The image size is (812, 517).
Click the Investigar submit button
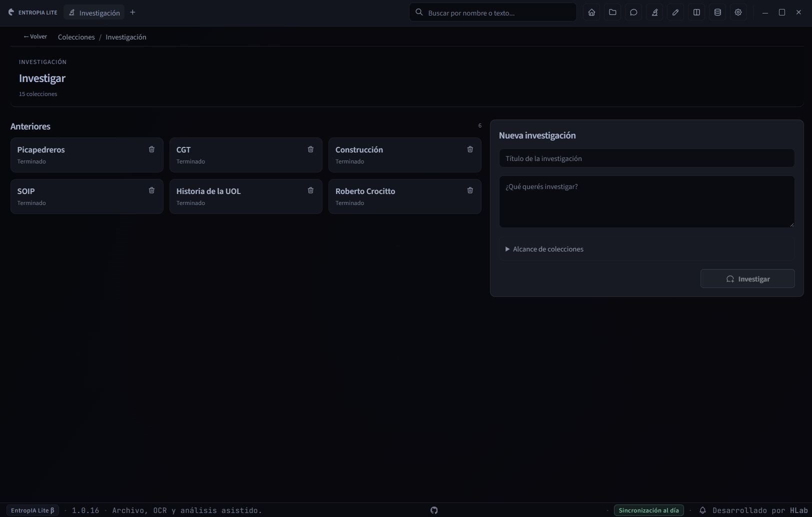pos(747,279)
